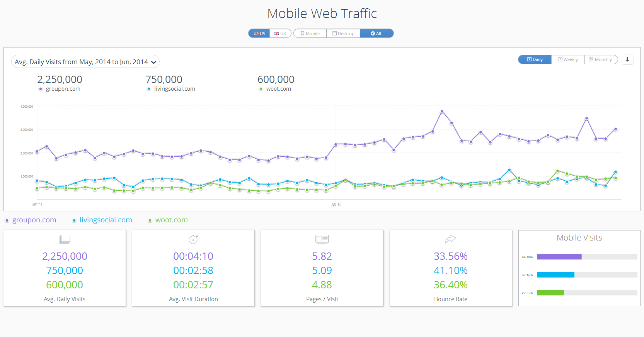
Task: Click calendar icon in Monthly tab
Action: 591,59
